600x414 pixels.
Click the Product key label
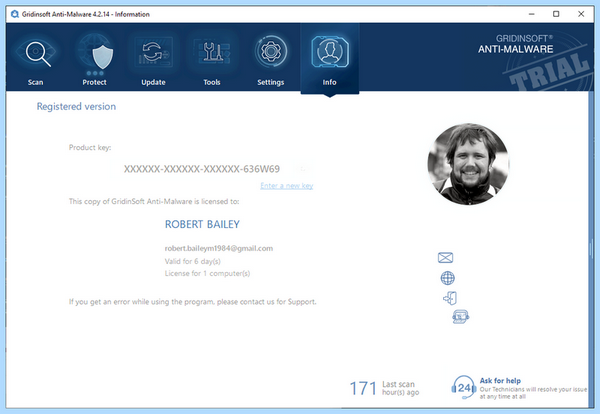(90, 147)
